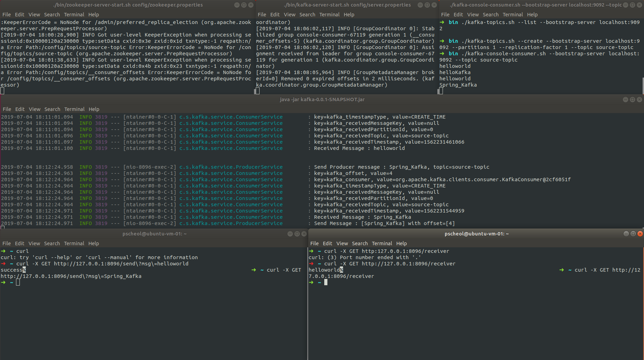
Task: Open File menu in java -jar kafka terminal
Action: 7,109
